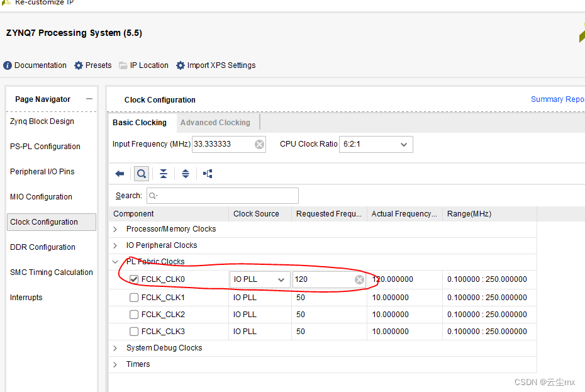Image resolution: width=585 pixels, height=392 pixels.
Task: Open the Summary Report link
Action: point(557,99)
